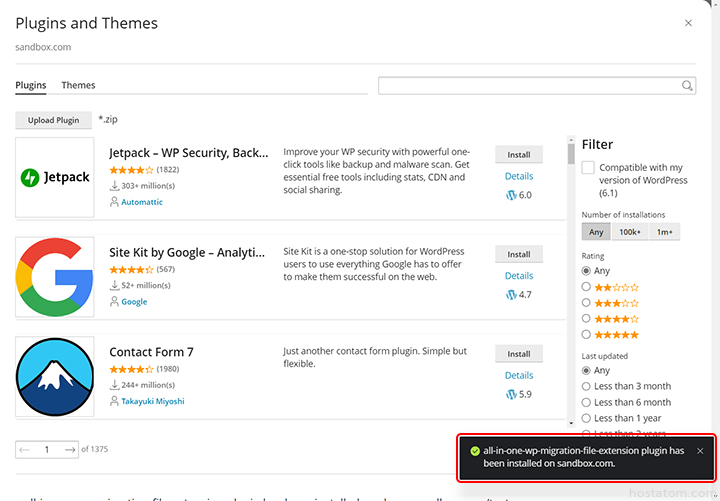Click the Contact Form 7 logo
Viewport: 720px width, 501px height.
pyautogui.click(x=55, y=377)
